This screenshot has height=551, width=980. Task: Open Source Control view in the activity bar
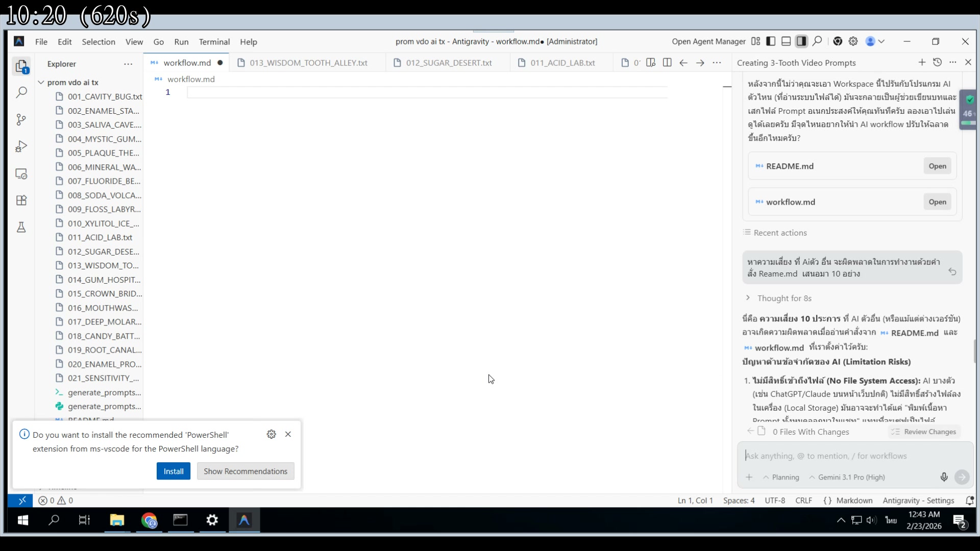tap(21, 119)
